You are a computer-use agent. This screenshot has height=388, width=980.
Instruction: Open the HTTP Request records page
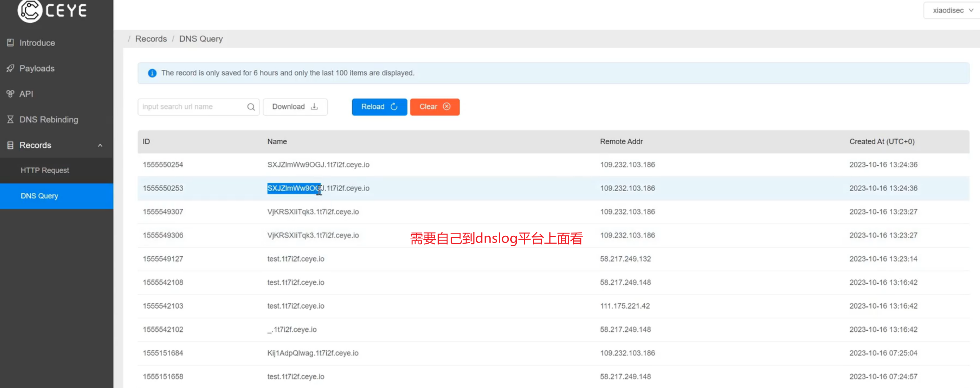(x=45, y=170)
